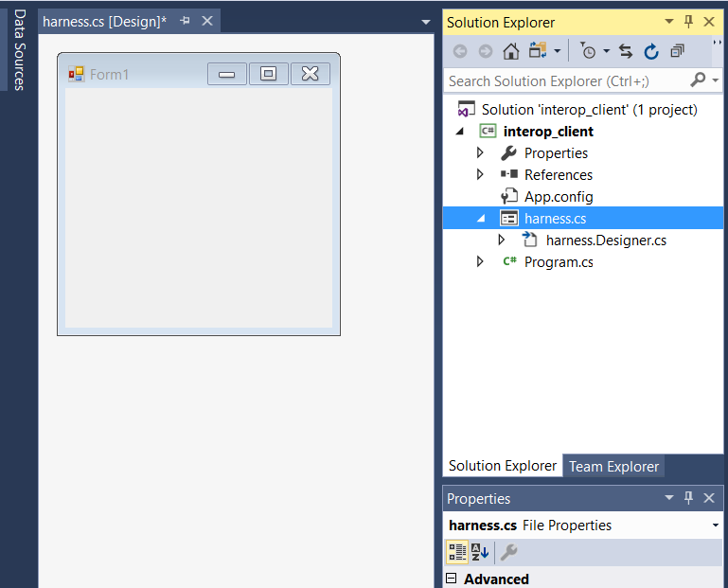
Task: Open the Solution Explorer window position menu
Action: [x=669, y=22]
